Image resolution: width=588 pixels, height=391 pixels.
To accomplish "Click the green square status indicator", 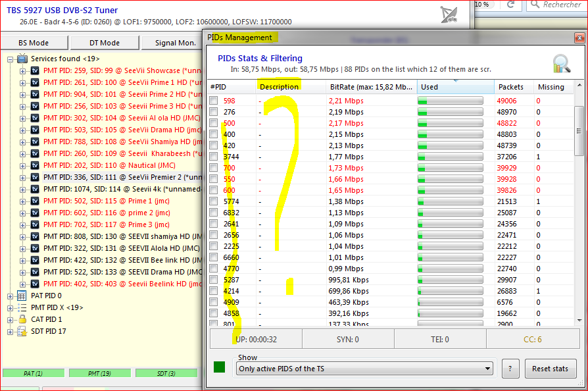I will click(x=220, y=368).
